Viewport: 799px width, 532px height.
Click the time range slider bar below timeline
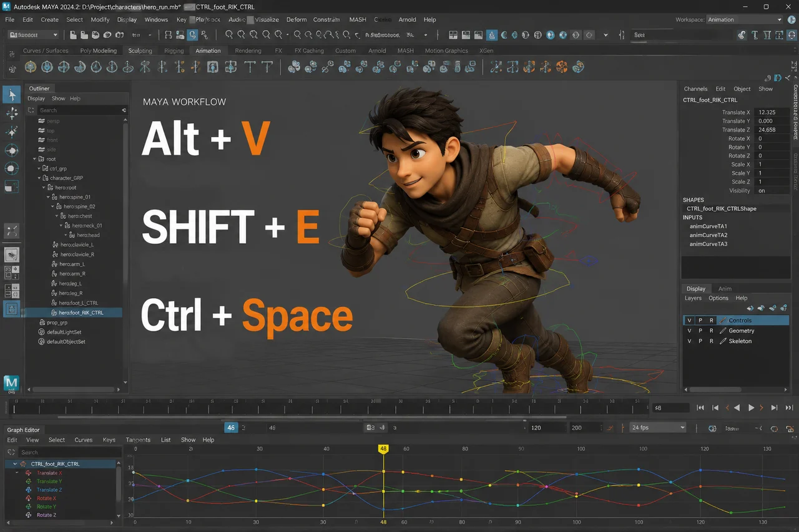[x=312, y=417]
